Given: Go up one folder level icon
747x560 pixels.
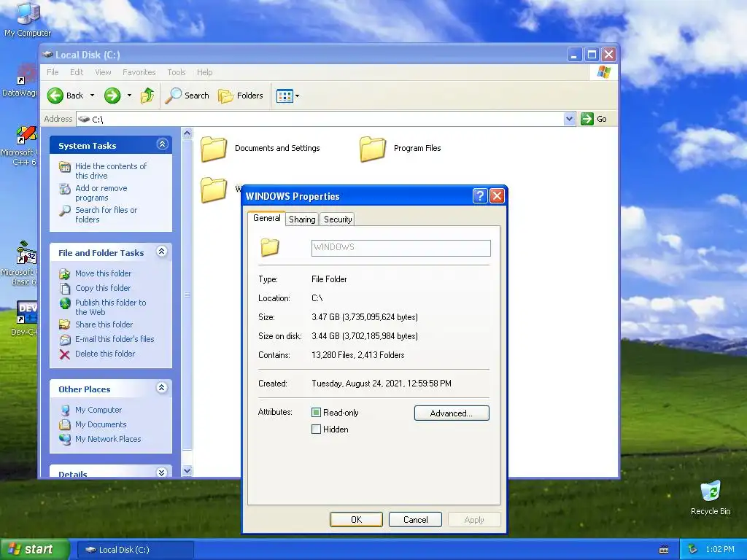Looking at the screenshot, I should click(x=147, y=96).
